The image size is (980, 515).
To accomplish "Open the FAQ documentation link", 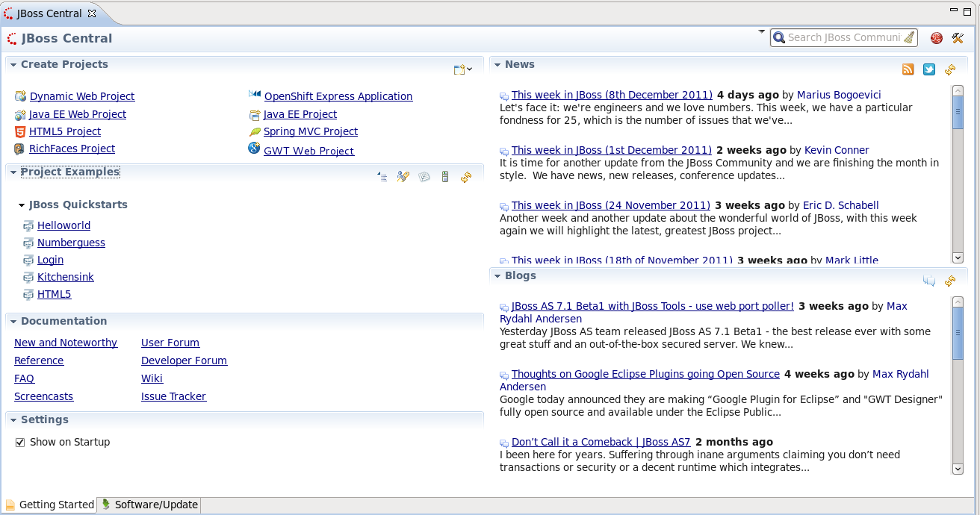I will click(24, 378).
